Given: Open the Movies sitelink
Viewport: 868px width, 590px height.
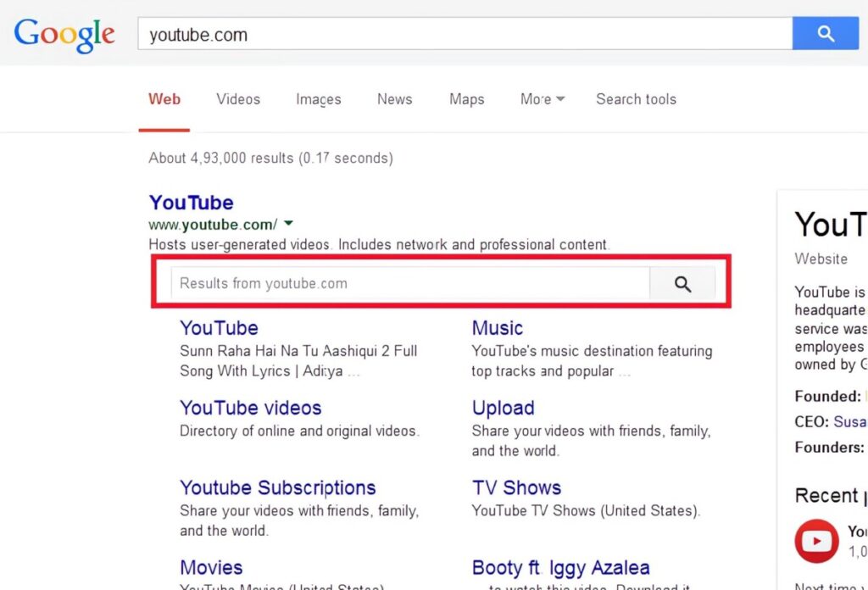Looking at the screenshot, I should coord(211,567).
